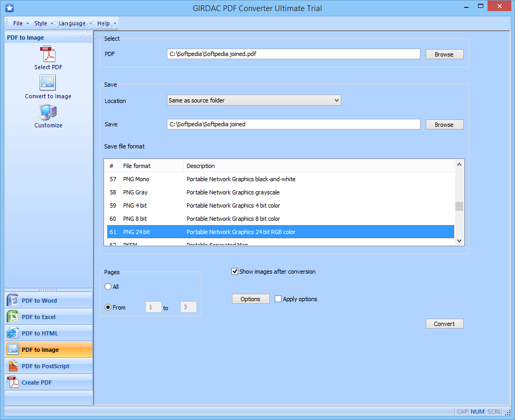Click the to end page field
Screen dimensions: 515x420
tap(189, 307)
